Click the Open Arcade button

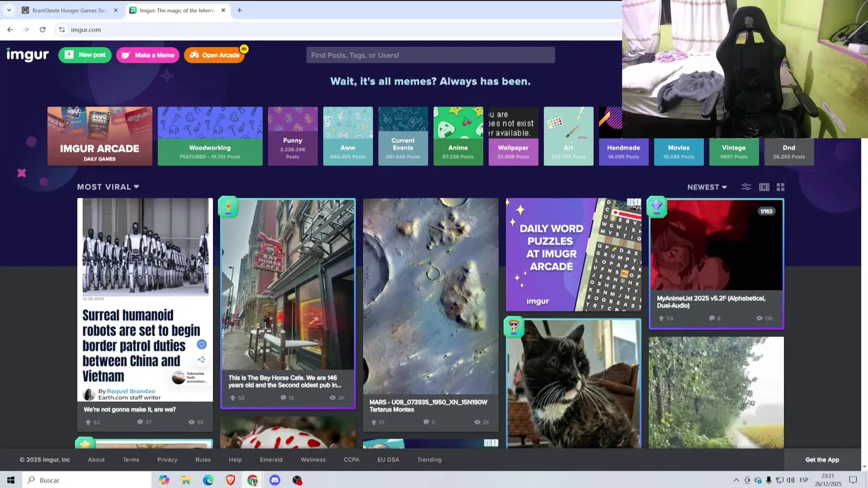tap(214, 55)
